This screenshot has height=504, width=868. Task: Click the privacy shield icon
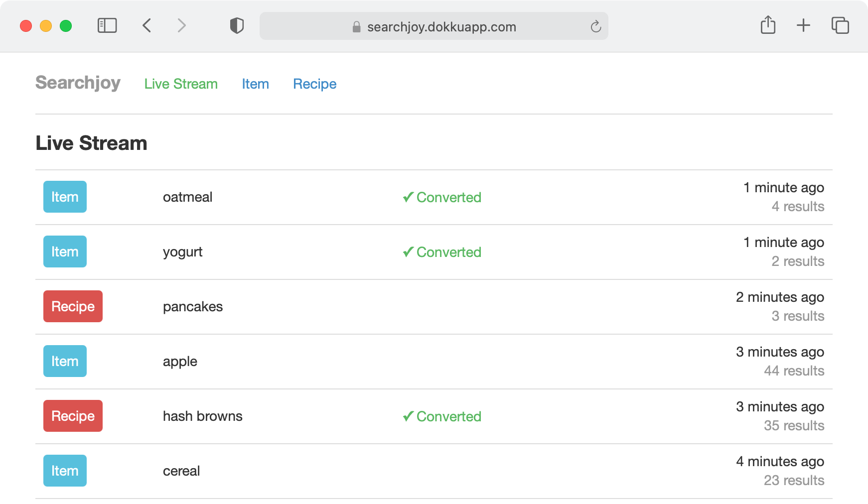coord(237,26)
